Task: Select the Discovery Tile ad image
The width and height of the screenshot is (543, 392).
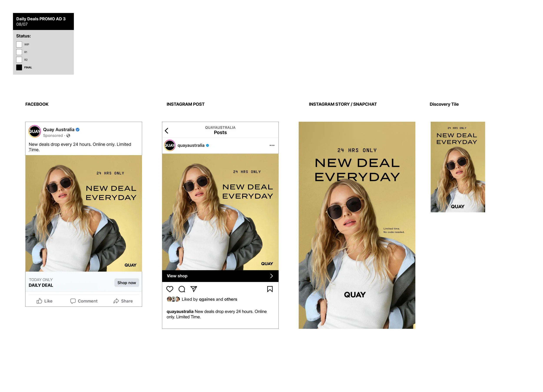Action: point(457,167)
